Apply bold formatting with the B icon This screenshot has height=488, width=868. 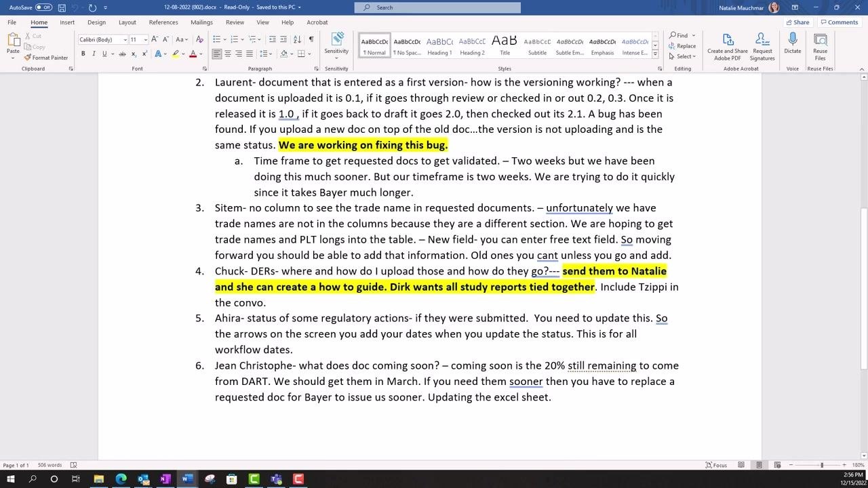[x=83, y=54]
